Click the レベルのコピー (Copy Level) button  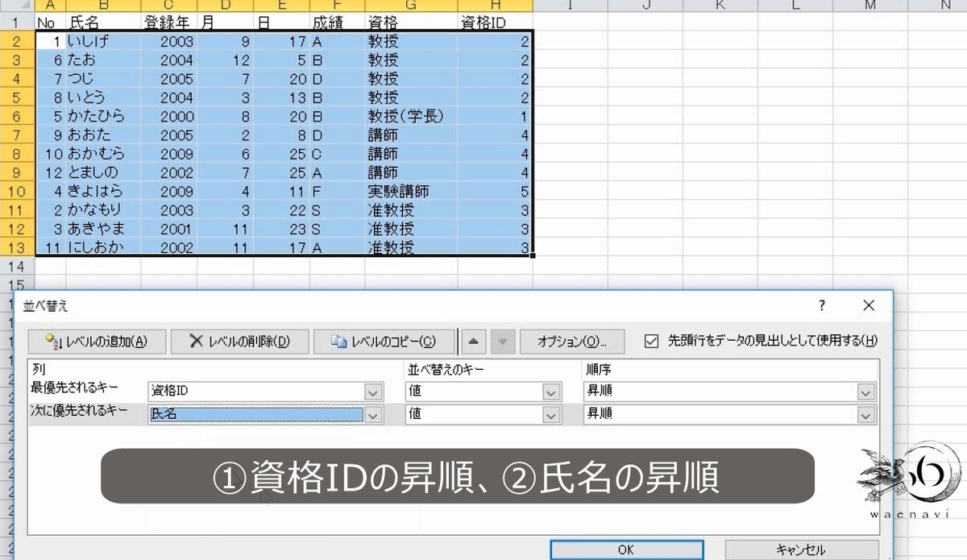(384, 341)
